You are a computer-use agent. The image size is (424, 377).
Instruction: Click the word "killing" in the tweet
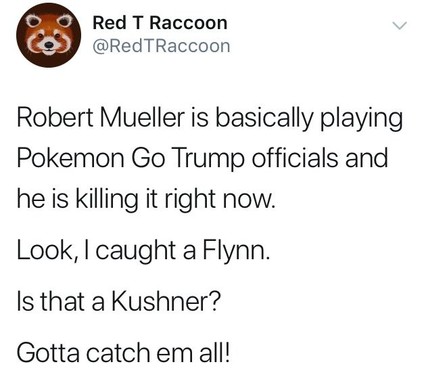coord(107,200)
